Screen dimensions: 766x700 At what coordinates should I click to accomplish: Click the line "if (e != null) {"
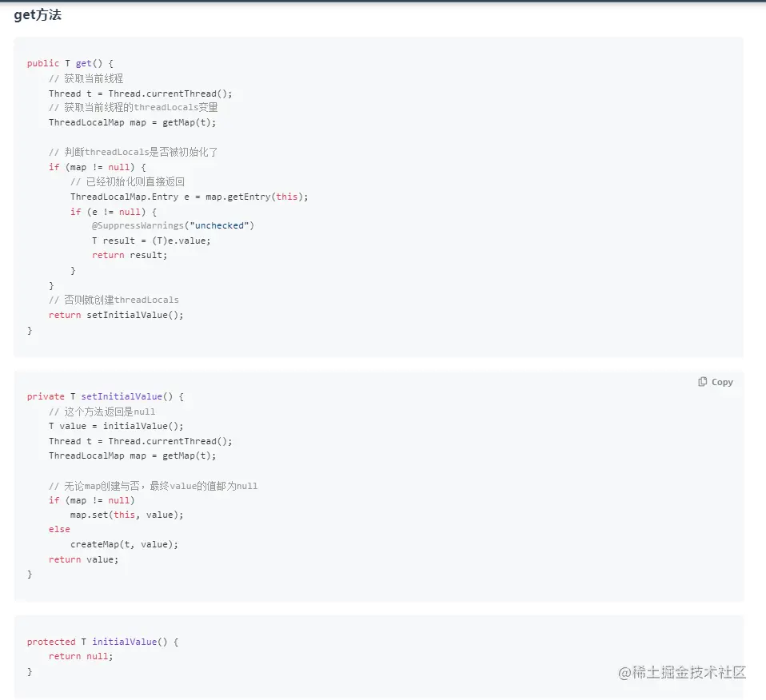[114, 212]
